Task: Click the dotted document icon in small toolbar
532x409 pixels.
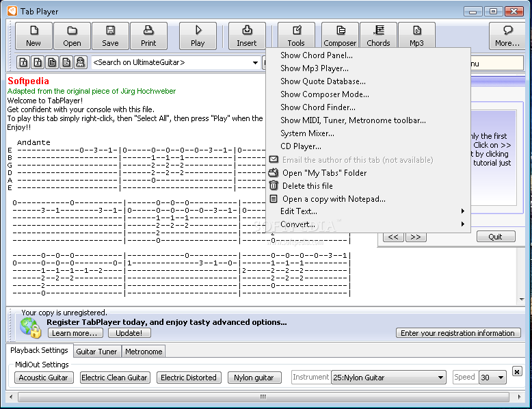Action: 66,62
